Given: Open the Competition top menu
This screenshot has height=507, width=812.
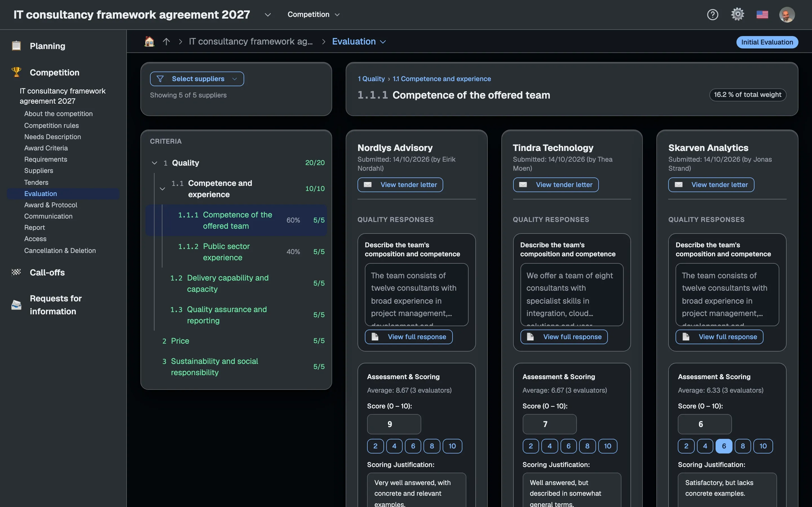Looking at the screenshot, I should [314, 14].
